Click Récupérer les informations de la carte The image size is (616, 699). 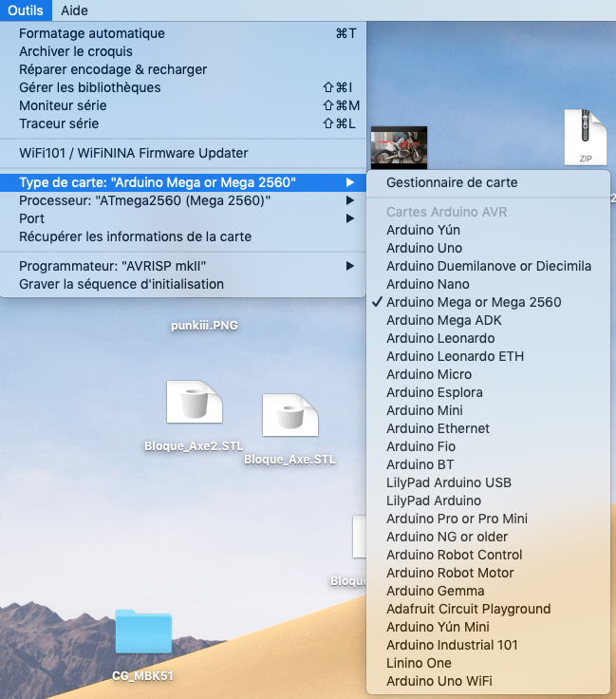click(x=183, y=236)
